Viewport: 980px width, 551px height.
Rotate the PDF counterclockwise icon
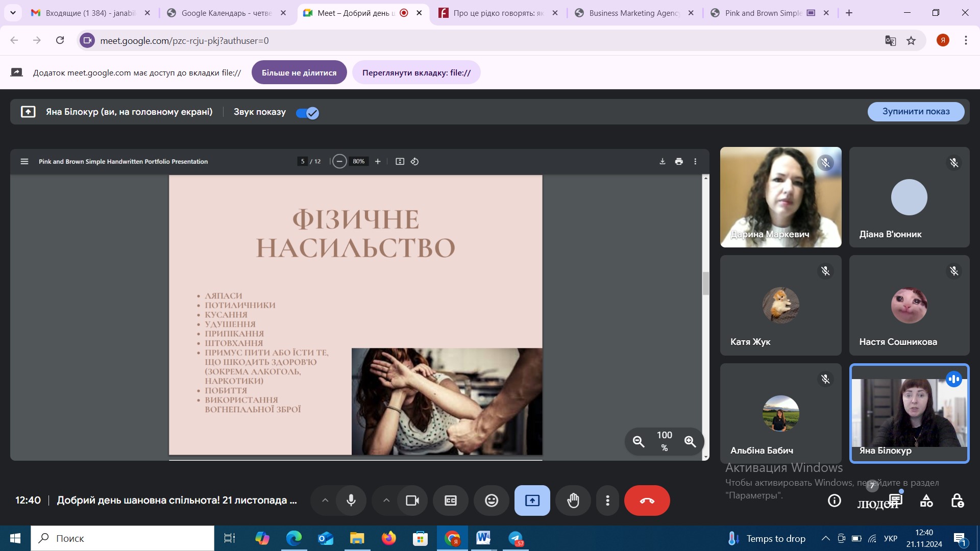tap(414, 161)
